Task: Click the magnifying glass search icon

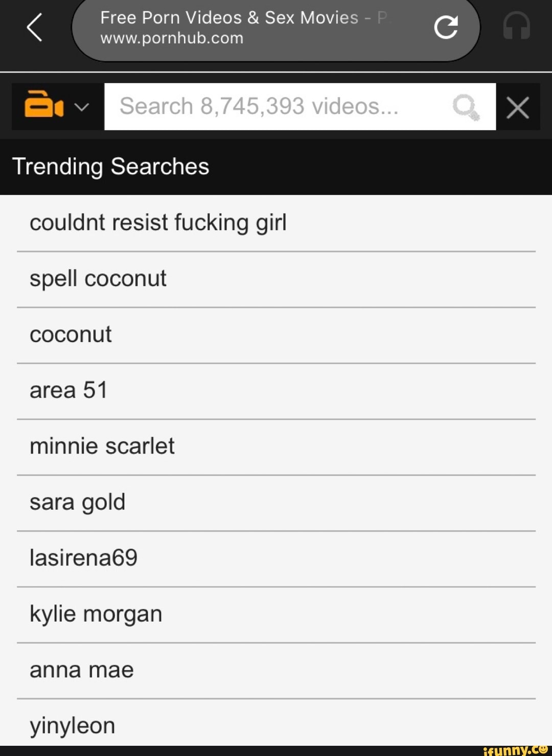Action: tap(466, 107)
